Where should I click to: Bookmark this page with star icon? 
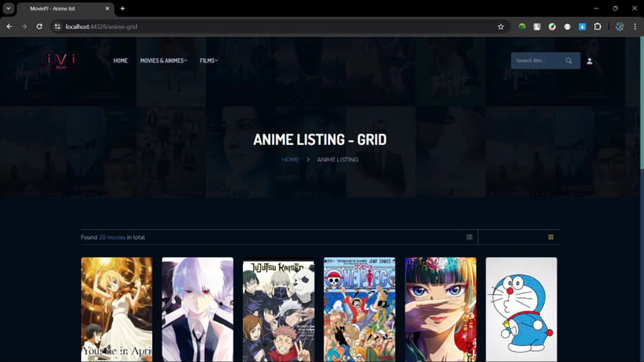tap(500, 27)
